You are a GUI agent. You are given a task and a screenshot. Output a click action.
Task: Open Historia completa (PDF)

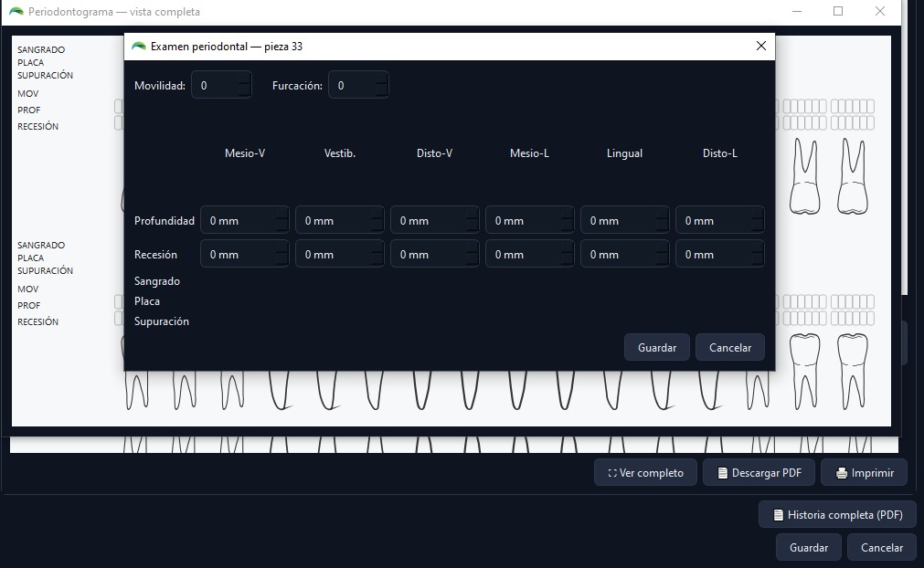point(837,514)
